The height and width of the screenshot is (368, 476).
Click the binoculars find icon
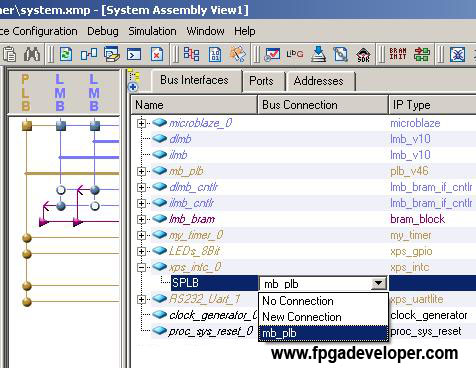32,54
